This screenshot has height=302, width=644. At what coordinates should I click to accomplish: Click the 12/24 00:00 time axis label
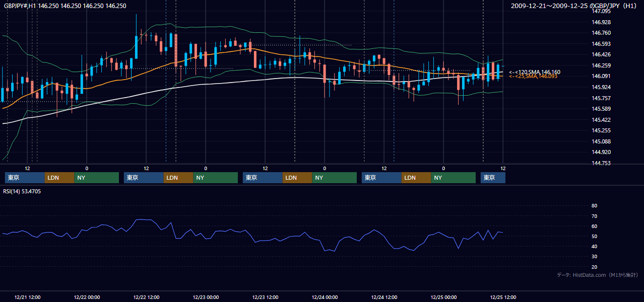click(325, 297)
